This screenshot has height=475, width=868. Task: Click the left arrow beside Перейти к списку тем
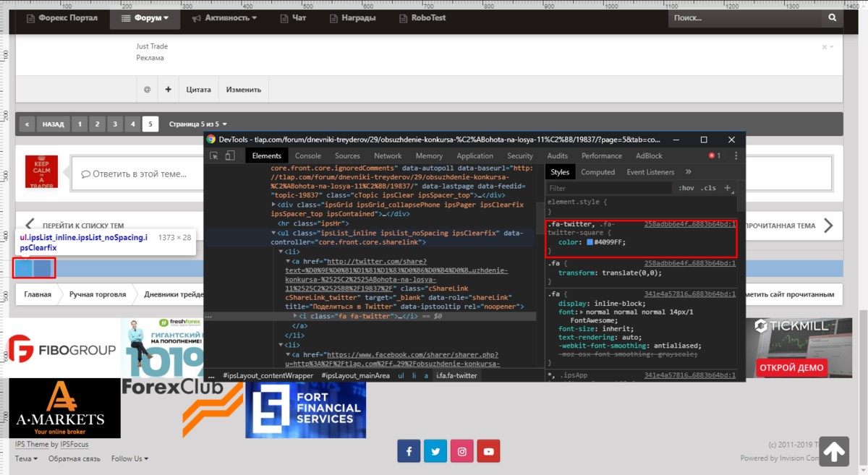30,225
